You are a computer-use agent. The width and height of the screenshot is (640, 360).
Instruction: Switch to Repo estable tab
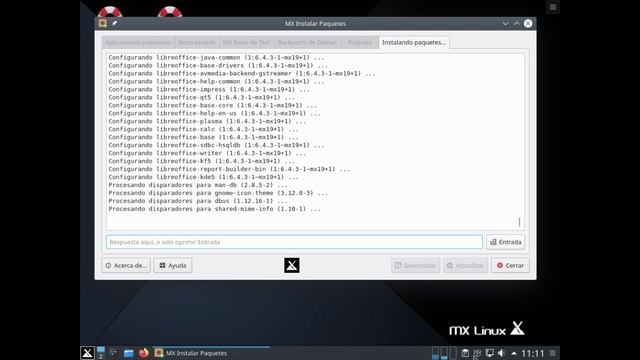pos(196,42)
